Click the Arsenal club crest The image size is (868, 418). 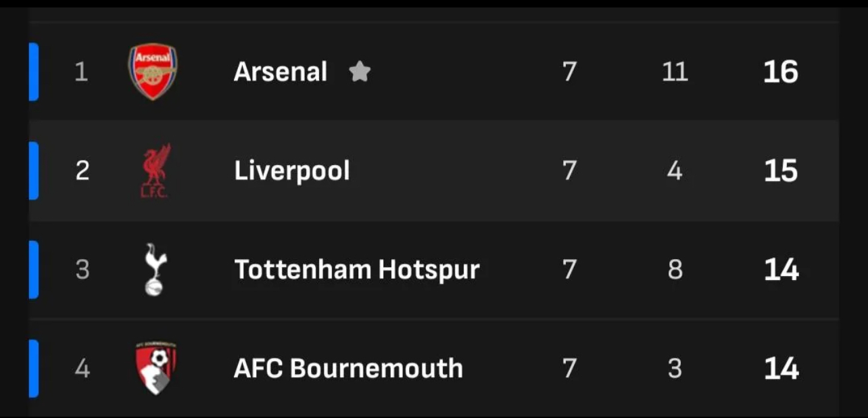tap(153, 72)
